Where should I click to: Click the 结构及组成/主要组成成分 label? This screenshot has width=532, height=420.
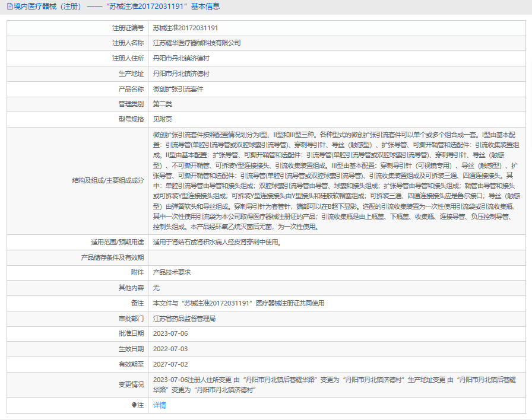click(108, 181)
